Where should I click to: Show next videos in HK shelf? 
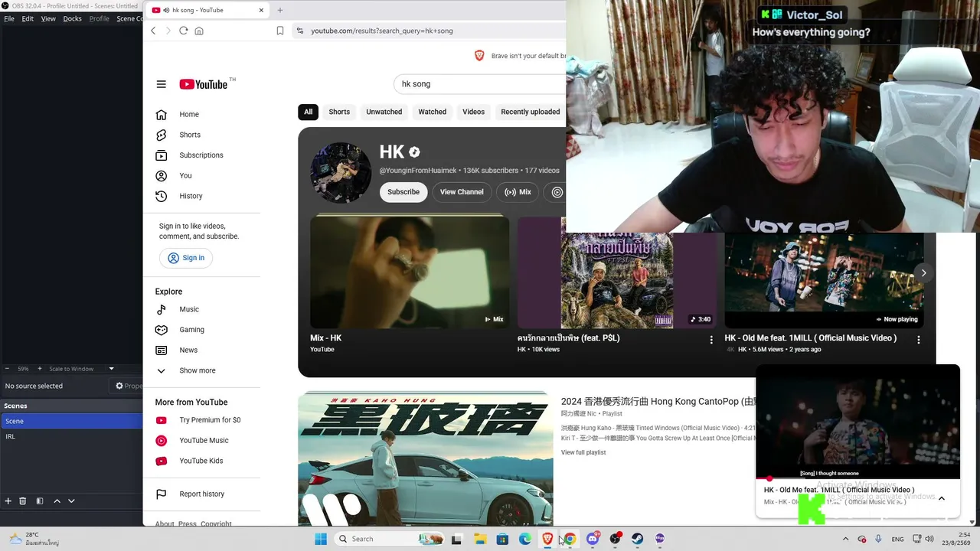pos(923,272)
